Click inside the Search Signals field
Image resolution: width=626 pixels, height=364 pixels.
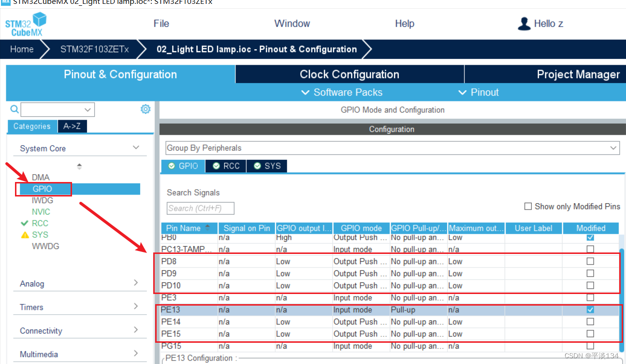coord(200,208)
